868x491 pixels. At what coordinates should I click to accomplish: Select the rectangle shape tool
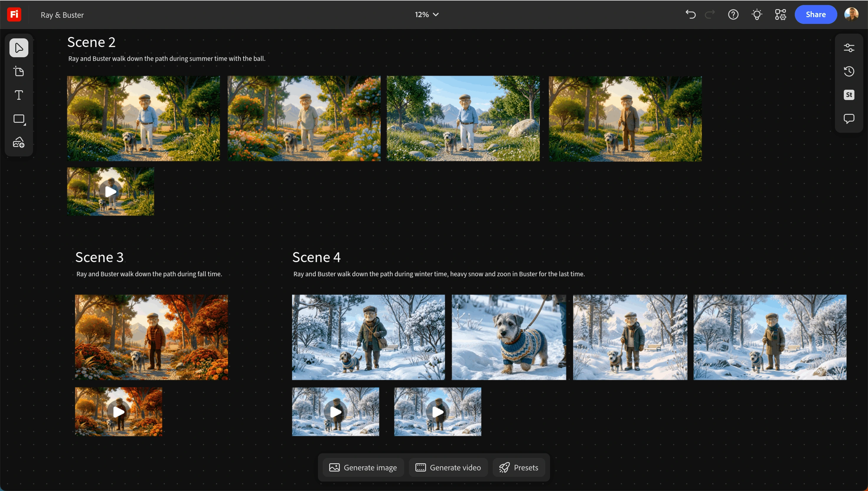click(19, 119)
